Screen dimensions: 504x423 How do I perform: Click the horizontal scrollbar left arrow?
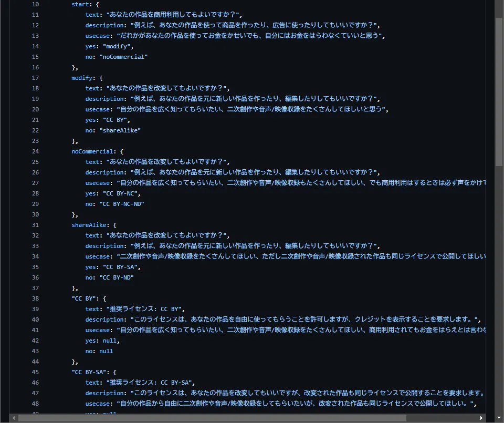[x=13, y=418]
